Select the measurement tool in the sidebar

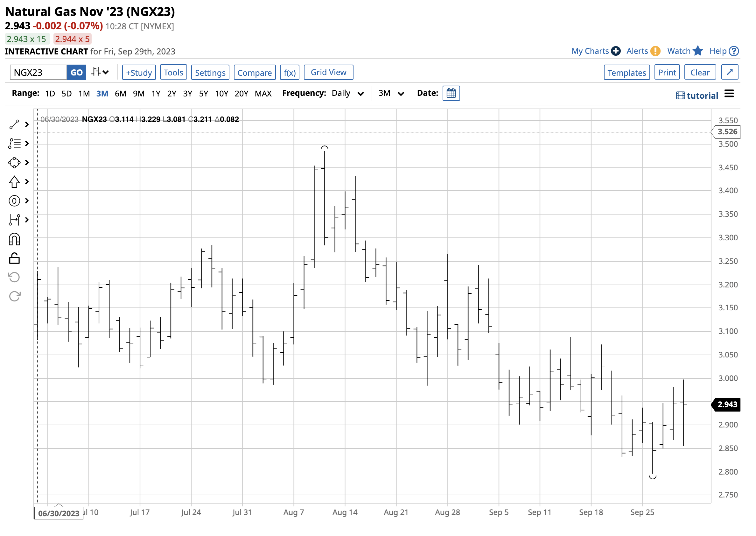15,220
